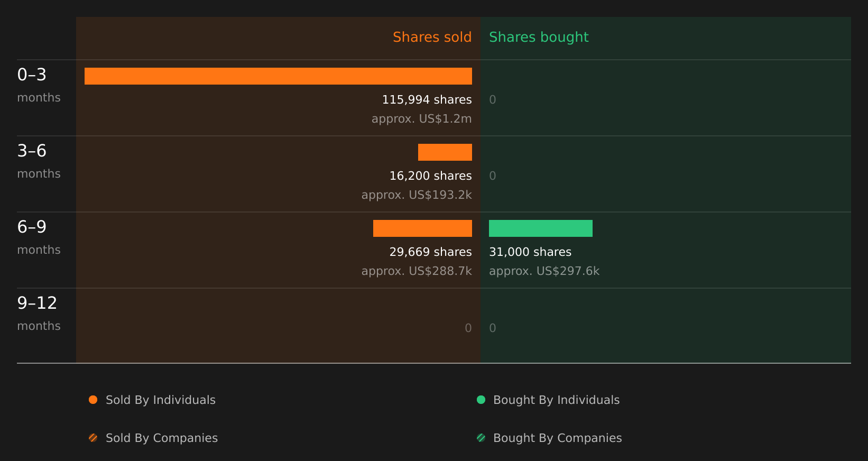Toggle the Bought By Companies legend label
Image resolution: width=868 pixels, height=461 pixels.
[557, 438]
